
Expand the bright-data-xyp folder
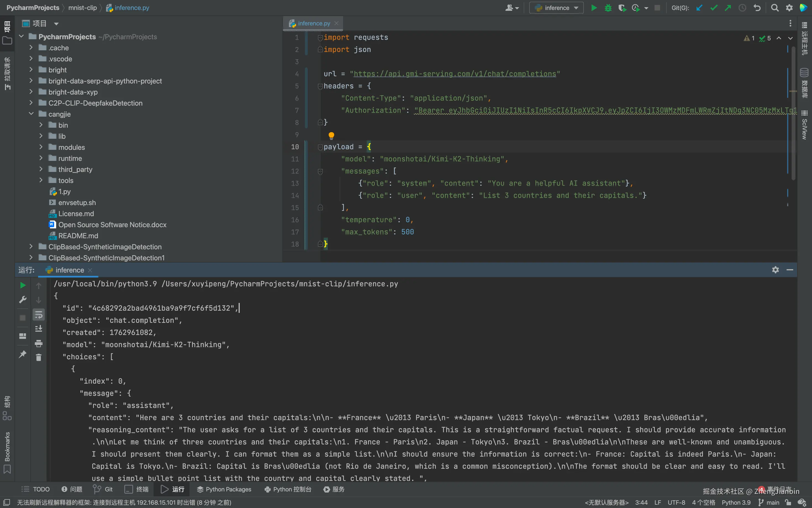[31, 92]
